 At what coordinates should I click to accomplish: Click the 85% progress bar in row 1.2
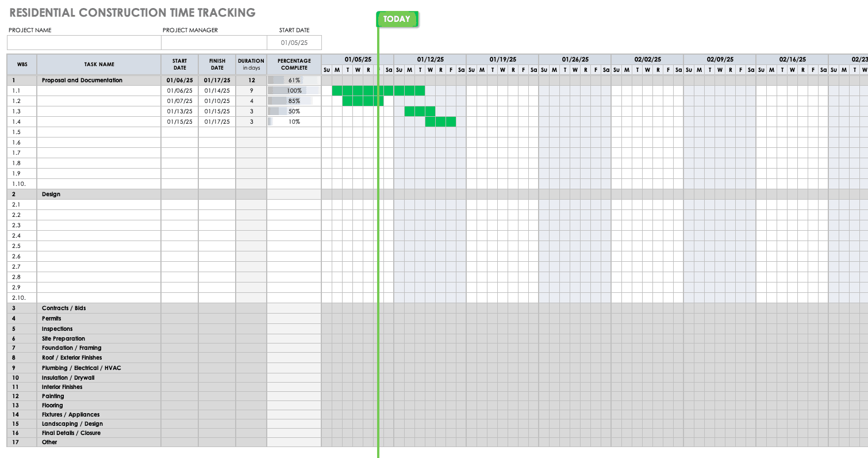point(294,101)
